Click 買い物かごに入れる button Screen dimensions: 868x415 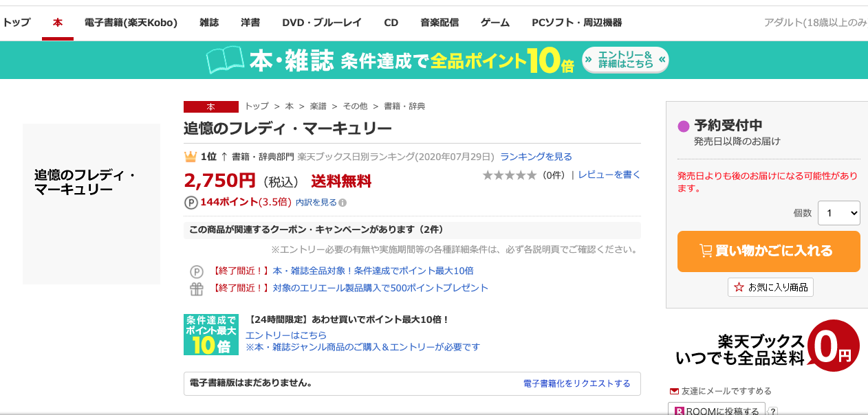769,251
